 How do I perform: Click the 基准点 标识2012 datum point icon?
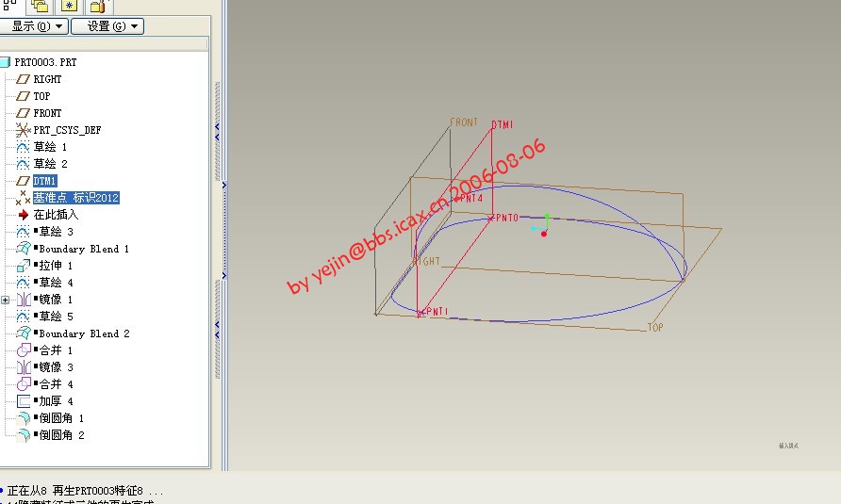click(x=23, y=198)
